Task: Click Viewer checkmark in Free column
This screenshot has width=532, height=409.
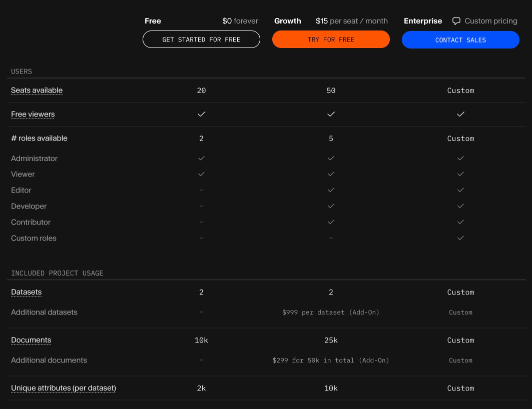Action: tap(201, 174)
